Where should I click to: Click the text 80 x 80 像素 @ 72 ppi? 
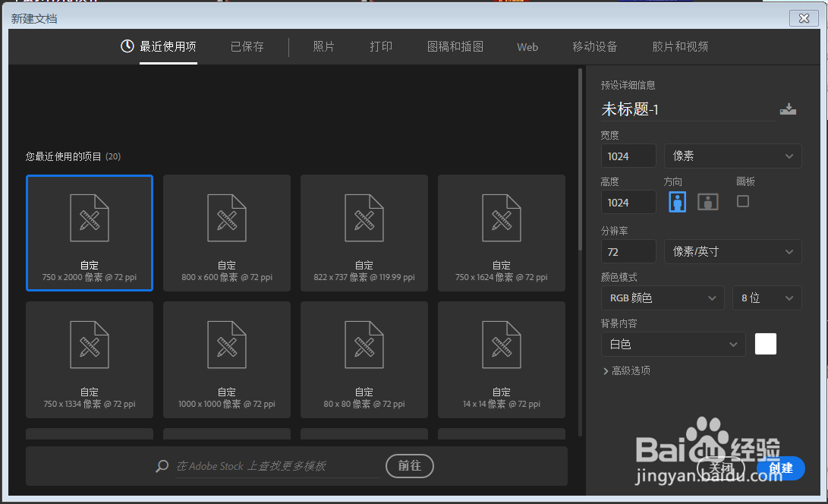tap(364, 404)
